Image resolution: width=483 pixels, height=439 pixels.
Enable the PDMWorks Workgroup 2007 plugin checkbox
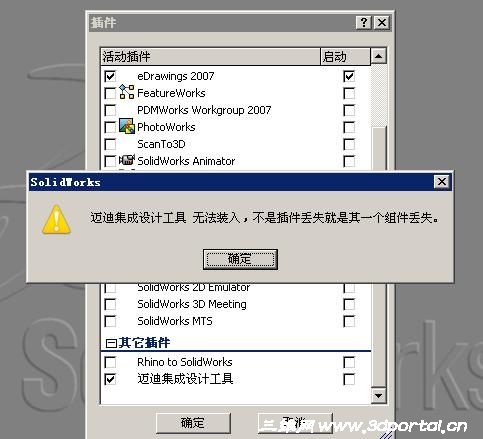tap(110, 110)
